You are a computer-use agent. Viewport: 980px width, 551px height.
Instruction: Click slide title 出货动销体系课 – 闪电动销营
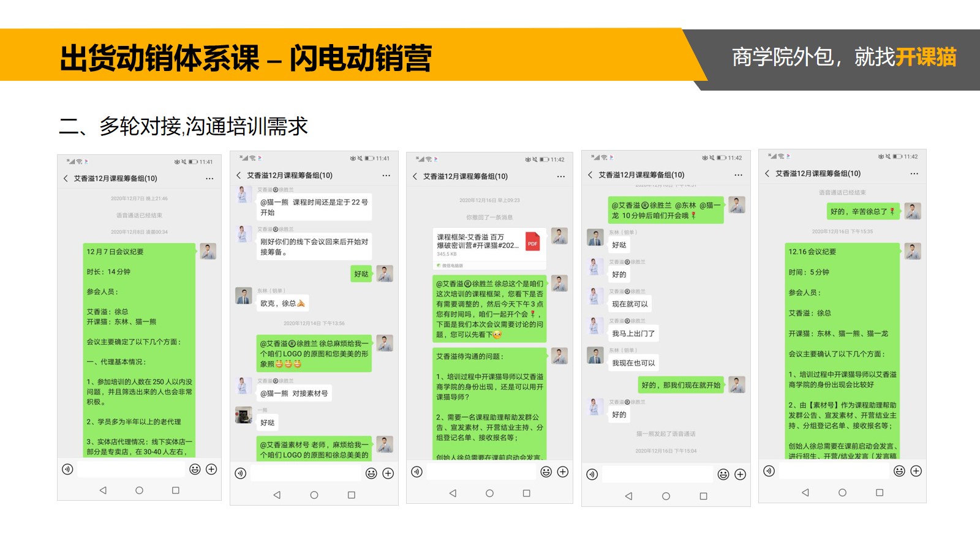246,58
